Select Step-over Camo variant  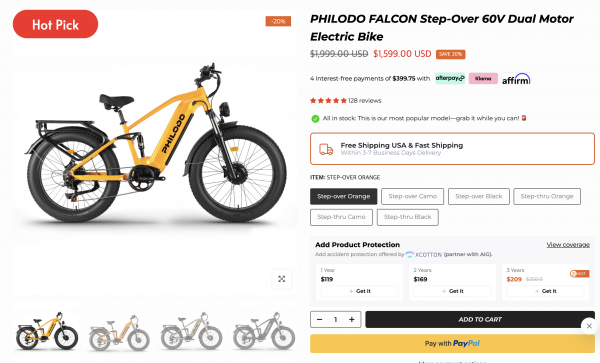click(412, 196)
